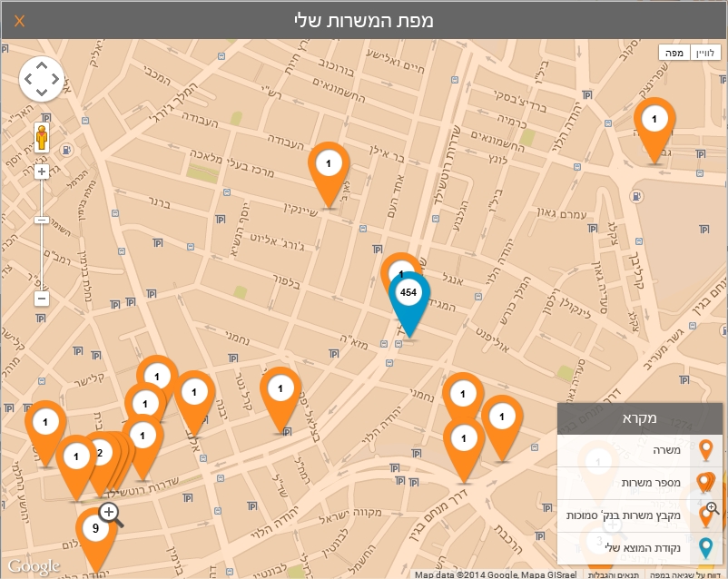This screenshot has width=728, height=579.
Task: Click the legend cluster pin with magnifier
Action: pyautogui.click(x=707, y=515)
